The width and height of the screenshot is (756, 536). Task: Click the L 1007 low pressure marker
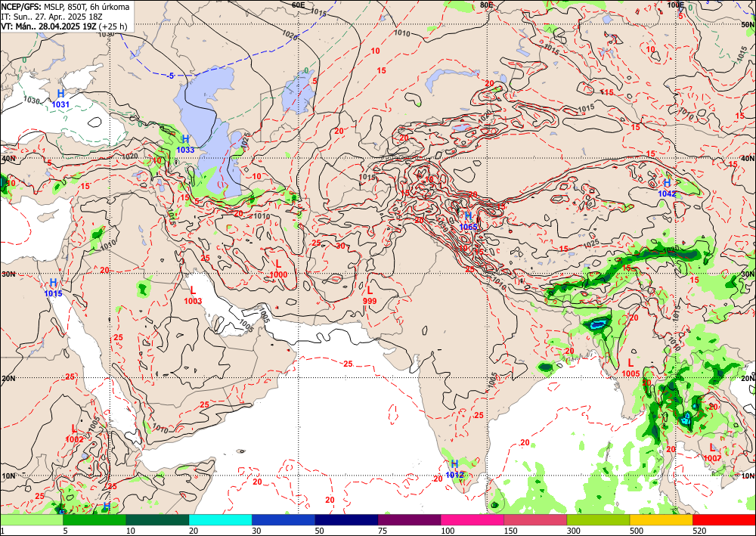click(713, 452)
